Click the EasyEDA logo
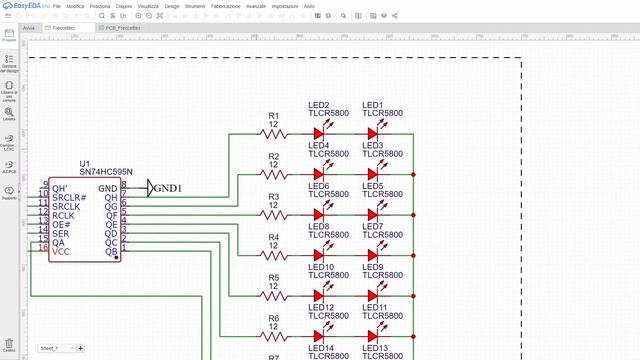The width and height of the screenshot is (640, 360). (26, 6)
